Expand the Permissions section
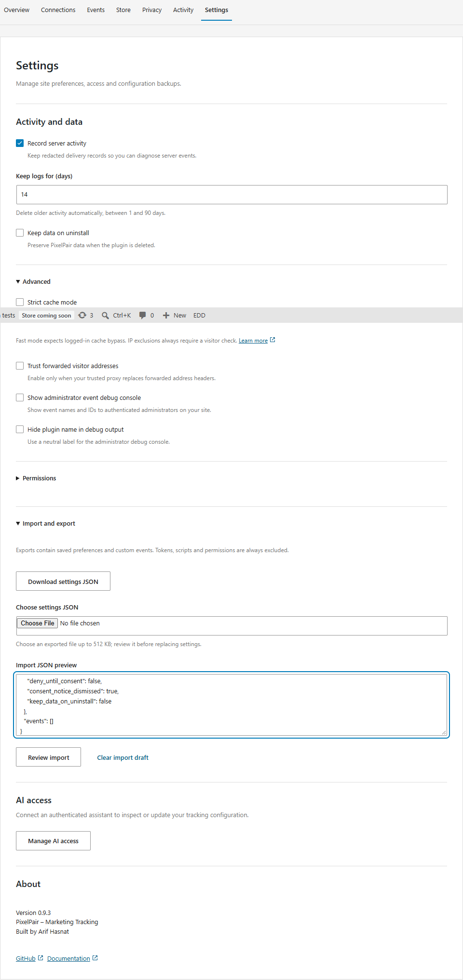The height and width of the screenshot is (980, 463). 36,478
